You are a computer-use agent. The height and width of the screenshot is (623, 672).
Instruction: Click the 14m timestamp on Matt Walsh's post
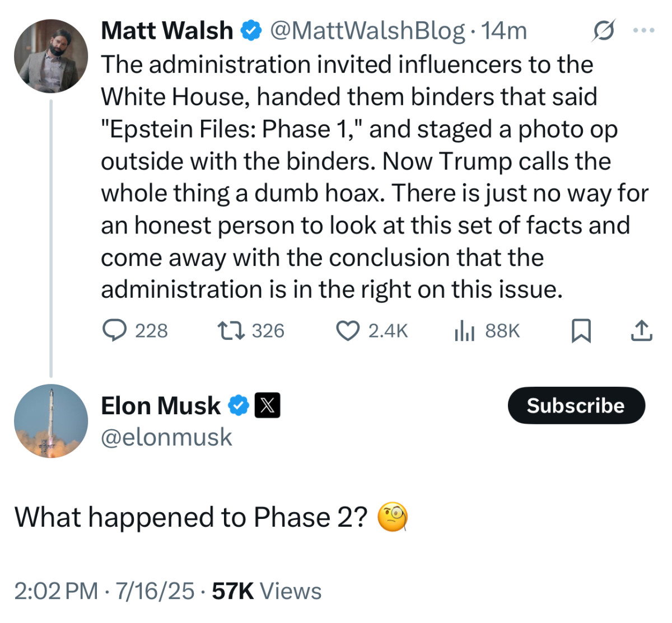tap(503, 31)
